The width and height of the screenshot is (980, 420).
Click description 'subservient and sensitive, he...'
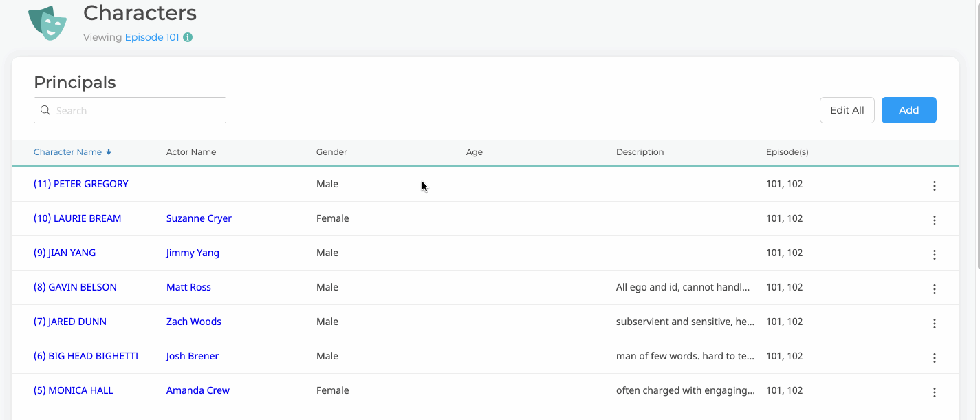tap(686, 322)
